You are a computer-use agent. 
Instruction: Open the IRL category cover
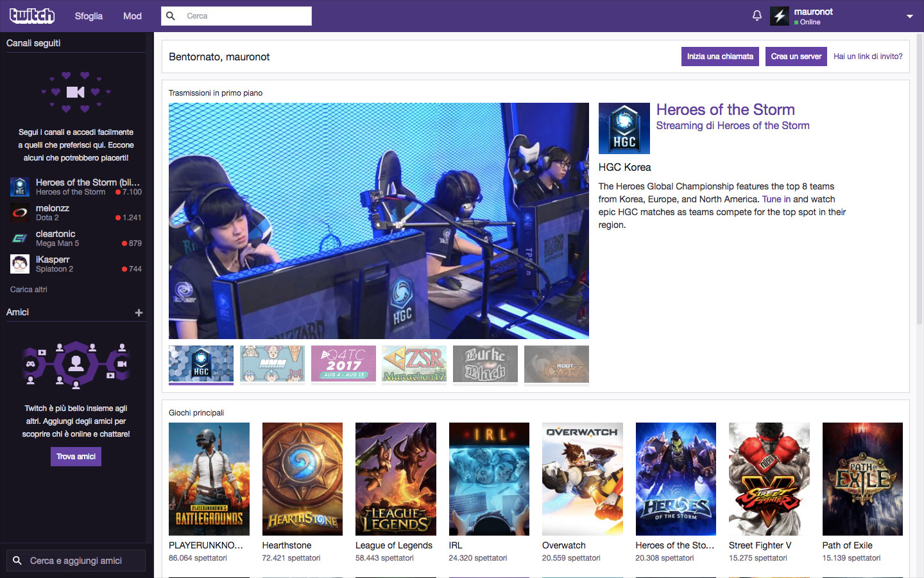489,479
